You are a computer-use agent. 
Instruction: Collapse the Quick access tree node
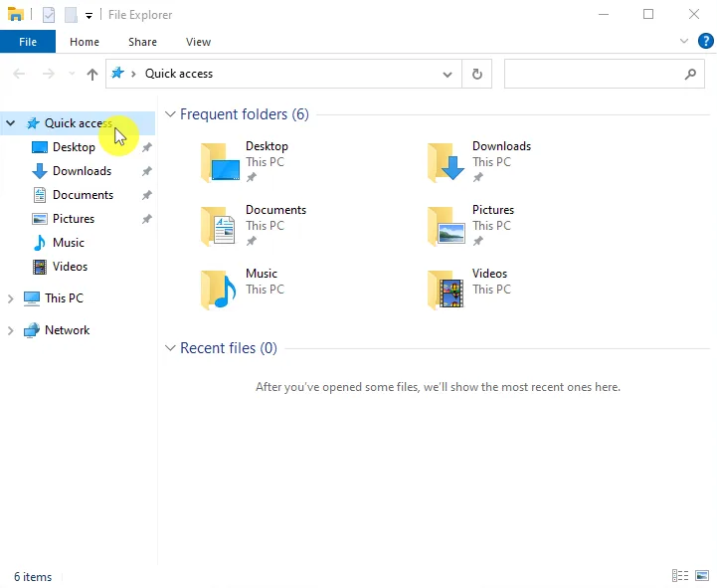tap(11, 123)
